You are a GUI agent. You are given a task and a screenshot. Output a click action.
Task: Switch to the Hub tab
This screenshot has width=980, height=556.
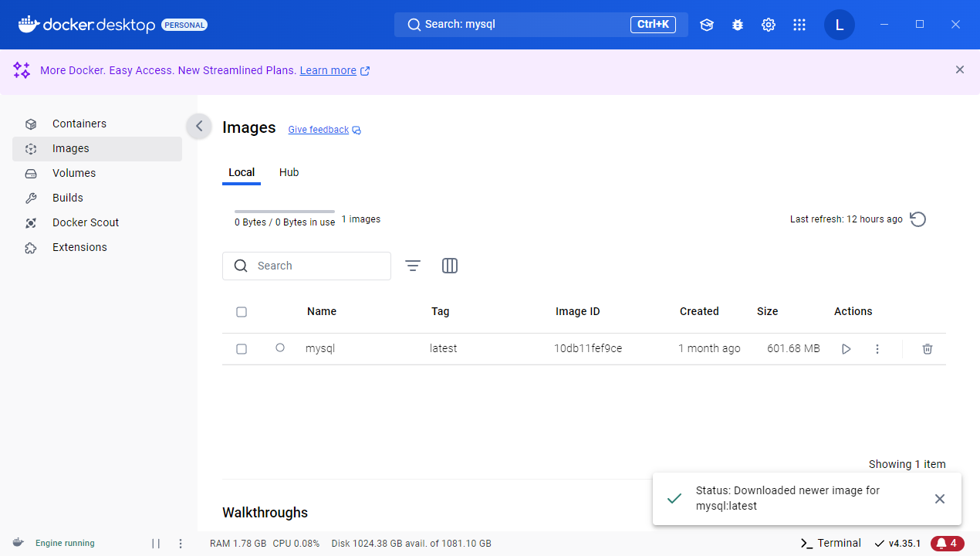[x=289, y=172]
